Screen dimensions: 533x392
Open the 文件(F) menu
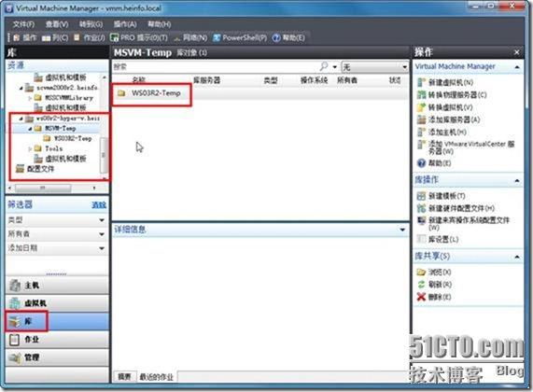[x=23, y=24]
